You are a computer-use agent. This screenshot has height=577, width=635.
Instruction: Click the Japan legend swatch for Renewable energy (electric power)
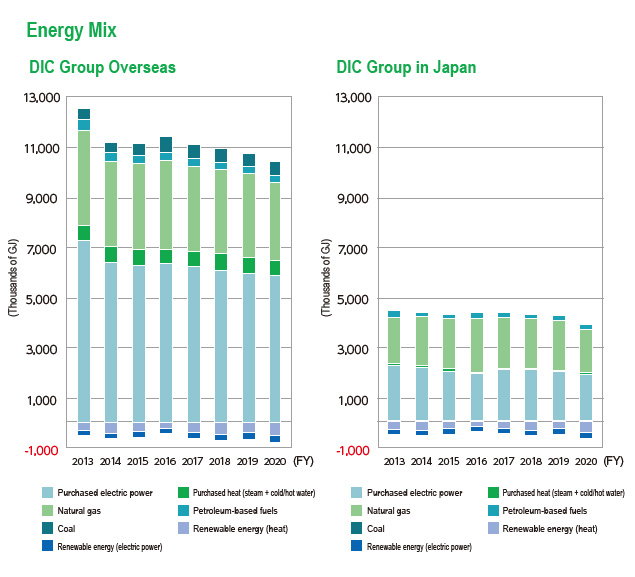point(357,546)
